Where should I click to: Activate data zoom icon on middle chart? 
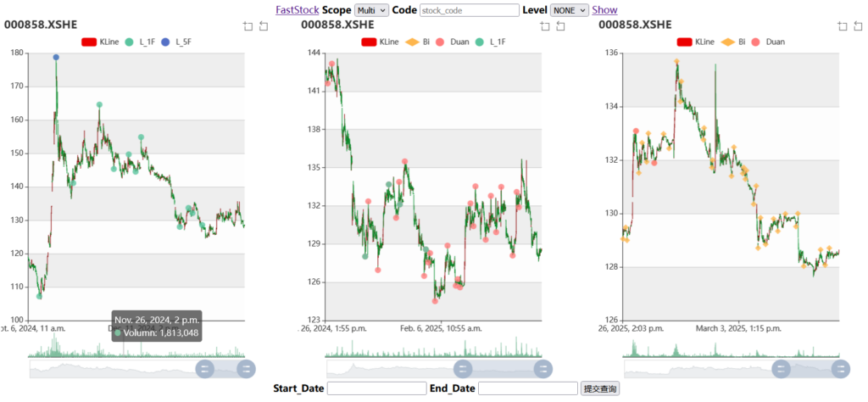[x=545, y=26]
